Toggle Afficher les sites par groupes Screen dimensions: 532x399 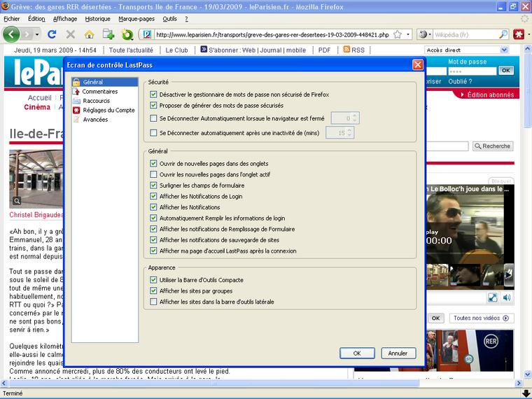153,290
